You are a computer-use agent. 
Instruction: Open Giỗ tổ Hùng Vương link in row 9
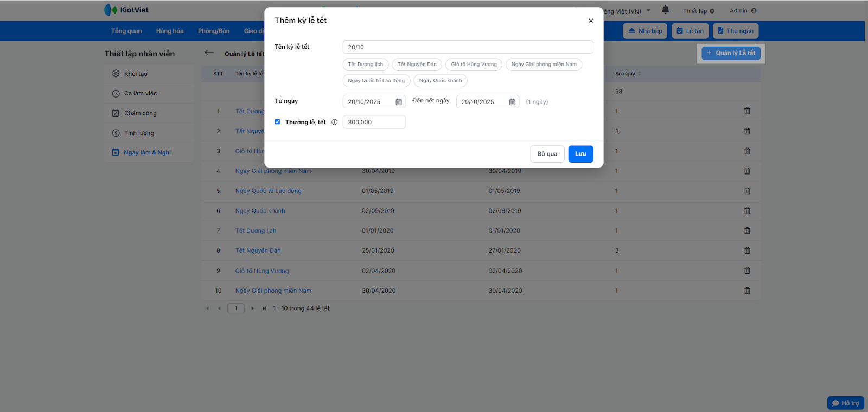tap(262, 271)
